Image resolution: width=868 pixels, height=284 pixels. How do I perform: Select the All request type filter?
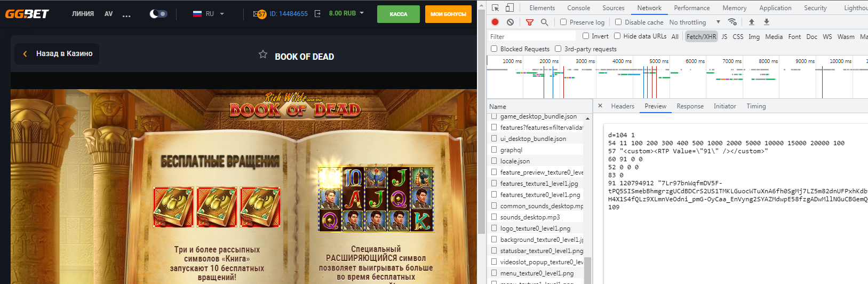(675, 36)
